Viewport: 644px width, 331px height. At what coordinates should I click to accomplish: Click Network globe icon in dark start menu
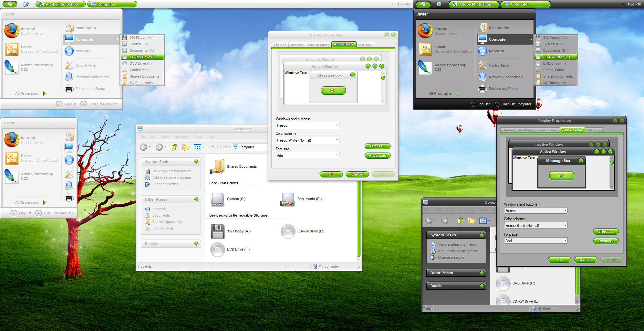(483, 51)
